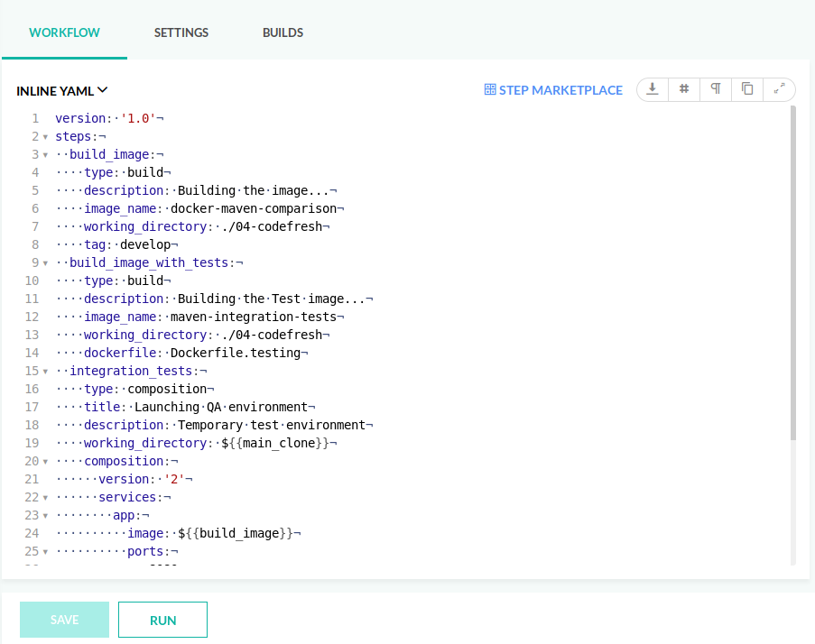
Task: Save the workflow changes
Action: tap(64, 620)
